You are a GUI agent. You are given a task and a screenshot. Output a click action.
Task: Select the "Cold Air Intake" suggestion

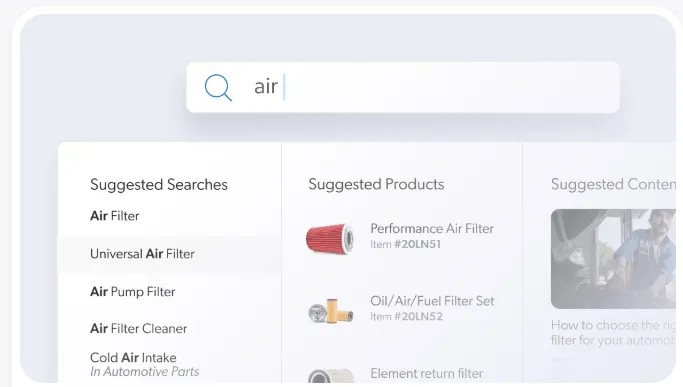(x=133, y=357)
